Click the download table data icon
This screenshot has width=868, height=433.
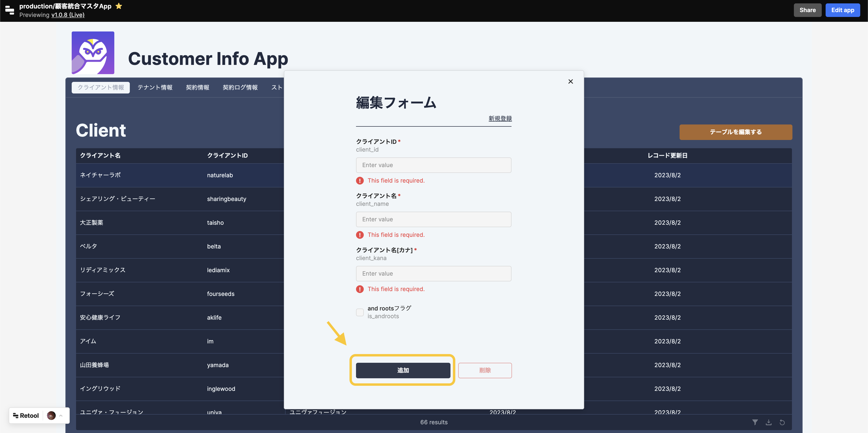point(769,422)
